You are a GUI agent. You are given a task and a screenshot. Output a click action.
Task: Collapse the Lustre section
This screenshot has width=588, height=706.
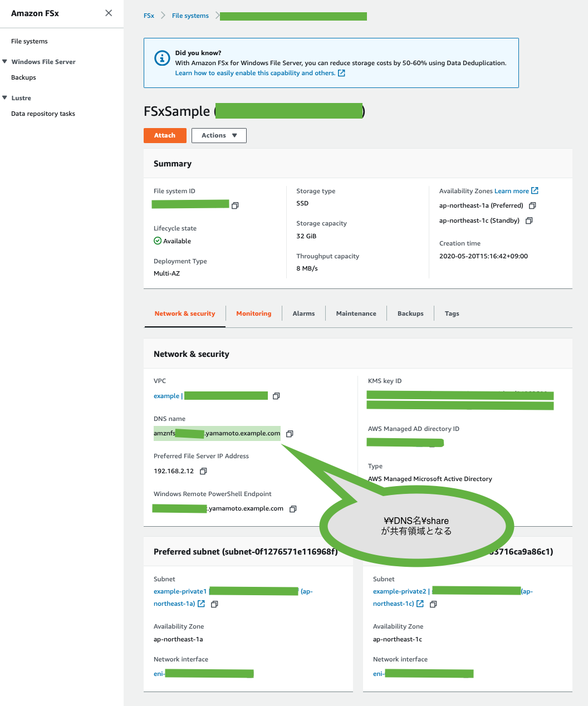point(5,98)
